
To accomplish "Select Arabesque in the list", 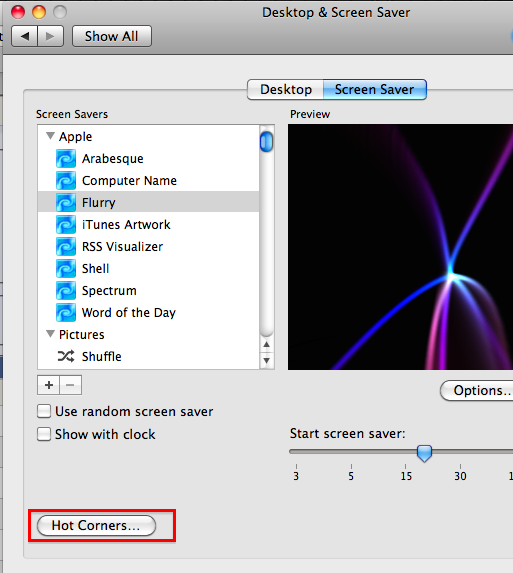I will (x=113, y=159).
